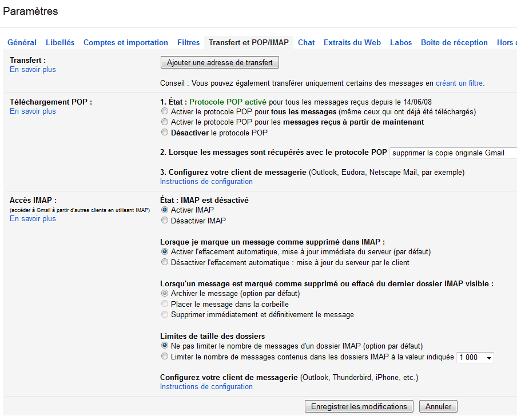Choose 'Désactiver l'effacement automatique' option
Viewport: 517px width, 420px height.
coord(165,262)
